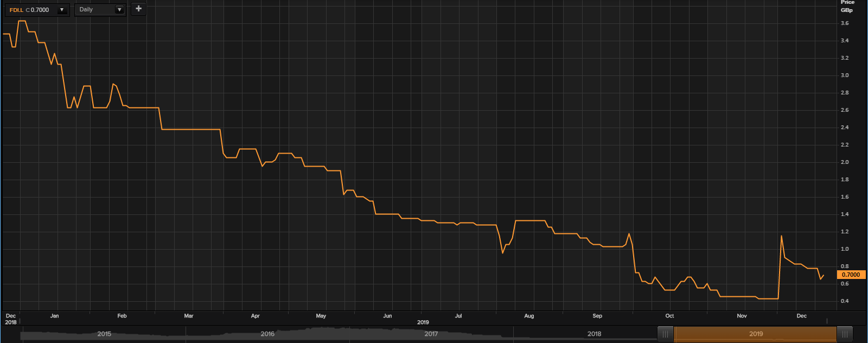The width and height of the screenshot is (868, 343).
Task: Click the Price GBp axis title
Action: [847, 6]
